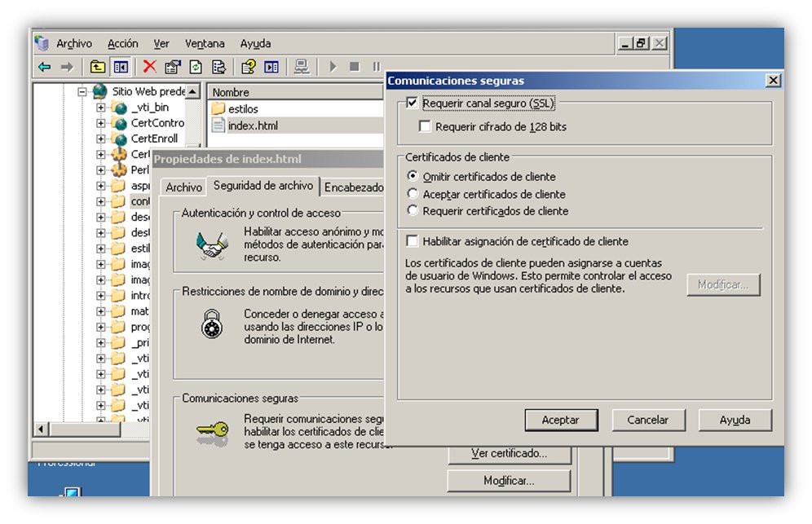This screenshot has width=812, height=524.
Task: Go back with the left arrow toolbar icon
Action: 45,67
